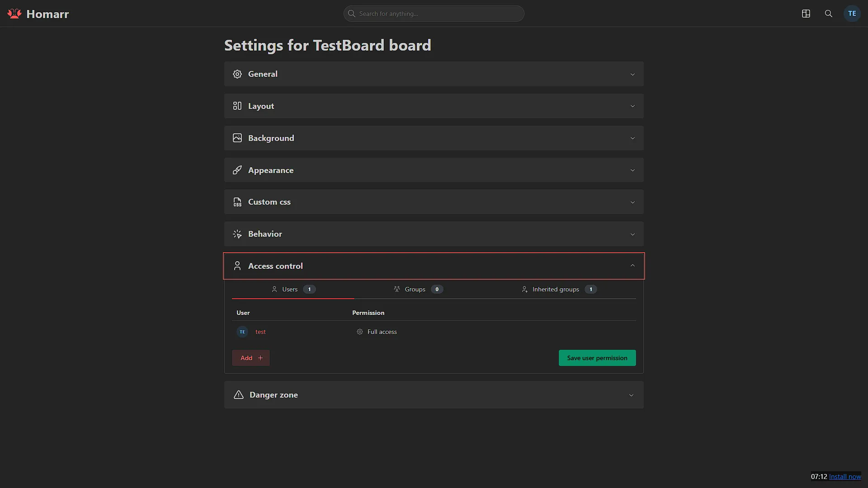Expand the Layout section chevron
Image resolution: width=868 pixels, height=488 pixels.
632,106
